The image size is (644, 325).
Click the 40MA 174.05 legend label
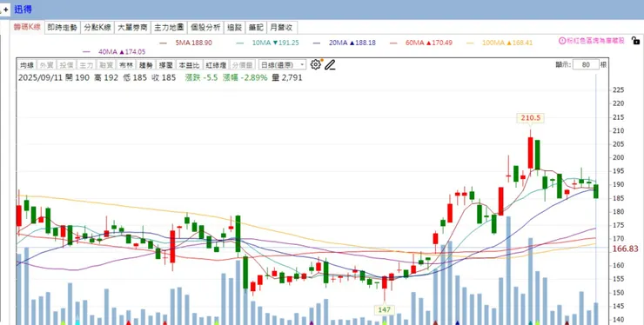tap(122, 52)
